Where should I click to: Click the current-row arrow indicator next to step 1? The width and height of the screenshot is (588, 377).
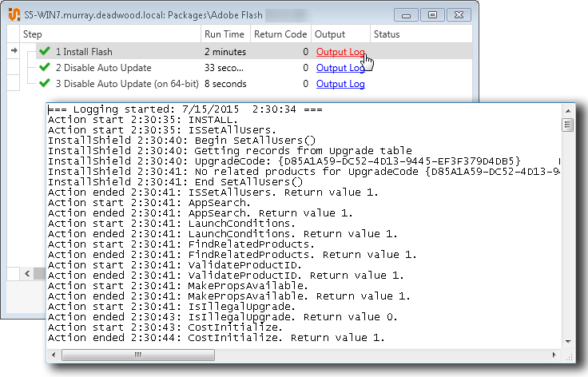click(13, 52)
